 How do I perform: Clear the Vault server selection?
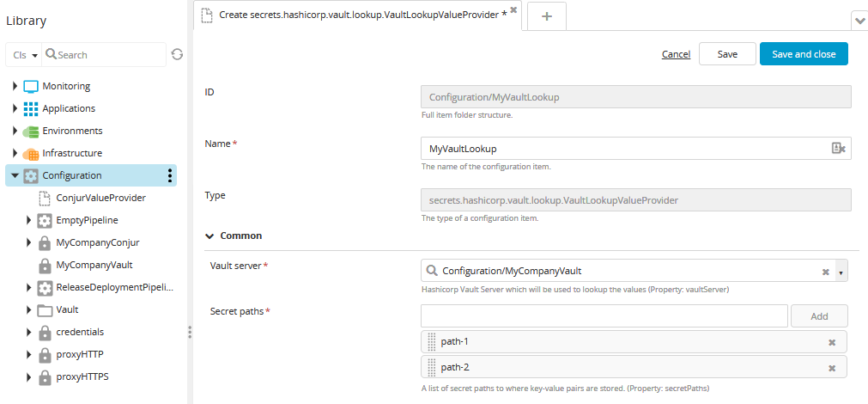(x=825, y=272)
